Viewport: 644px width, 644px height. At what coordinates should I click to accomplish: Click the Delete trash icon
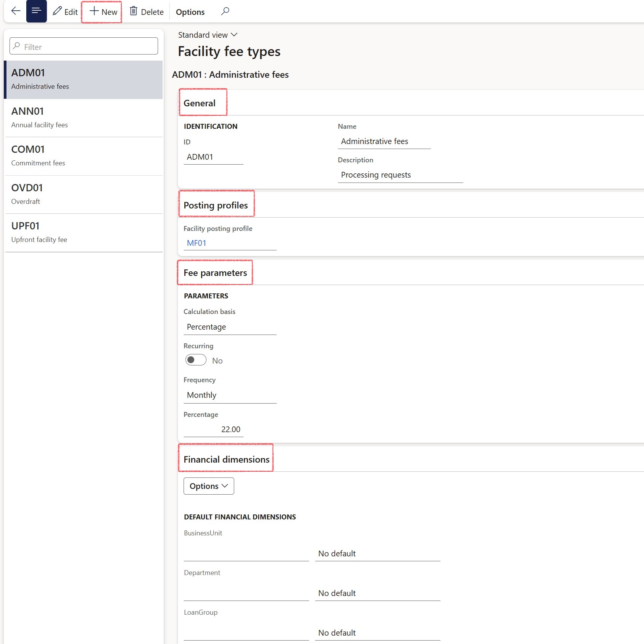point(146,12)
